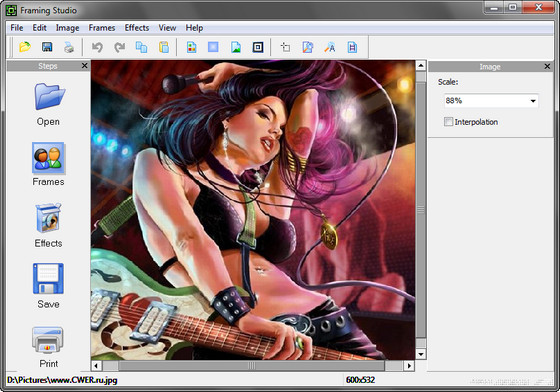The width and height of the screenshot is (560, 392).
Task: Click the horizontal scrollbar right arrow
Action: 409,366
